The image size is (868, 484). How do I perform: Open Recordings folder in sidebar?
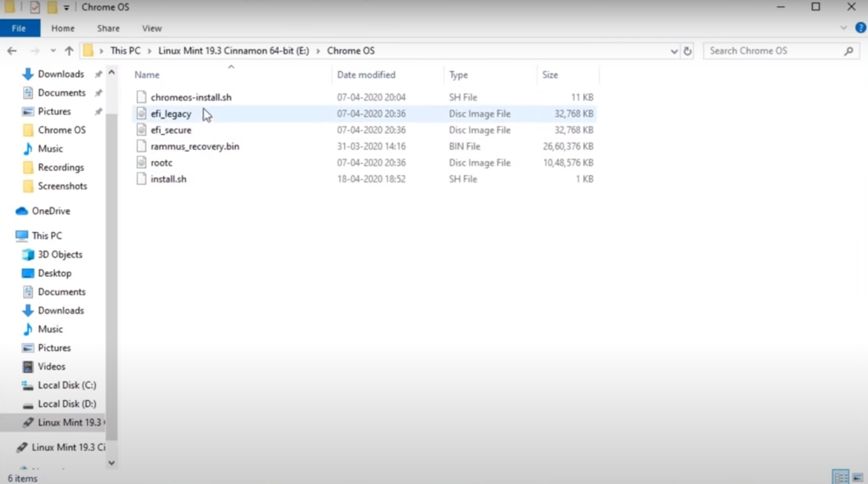coord(61,167)
